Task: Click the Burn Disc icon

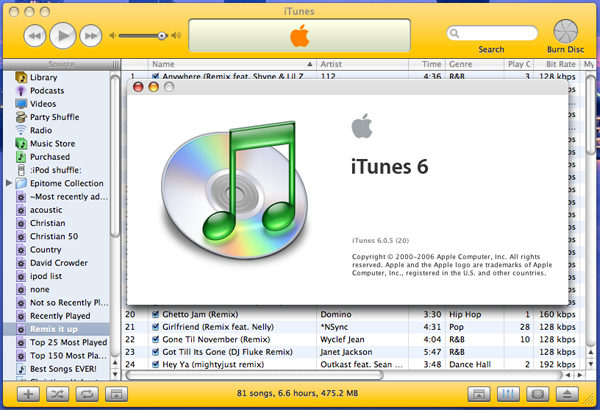Action: coord(566,31)
